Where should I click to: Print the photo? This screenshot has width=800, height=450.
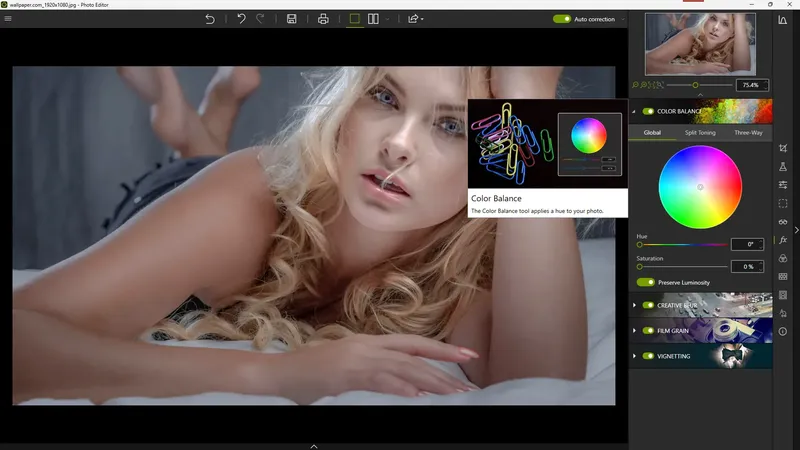[323, 19]
